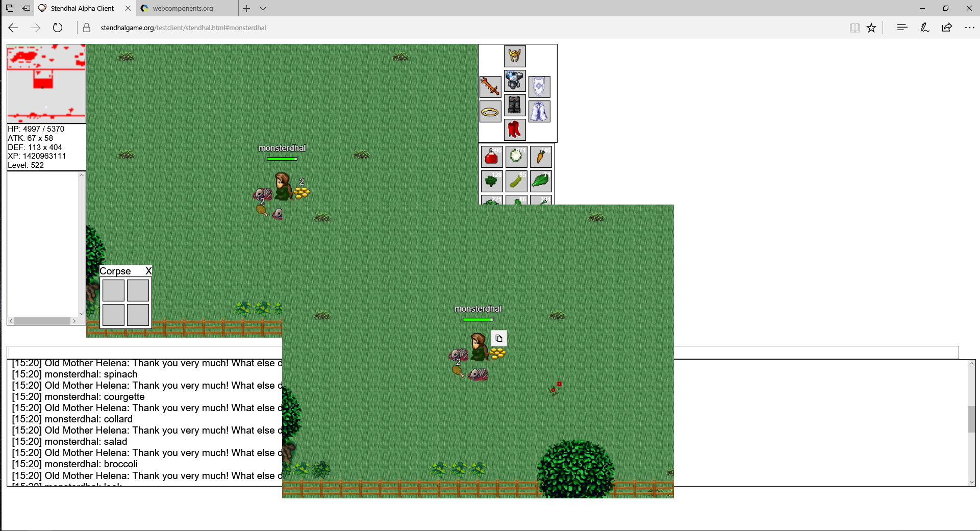This screenshot has height=531, width=980.
Task: Select the white shield equipment slot
Action: click(x=539, y=86)
